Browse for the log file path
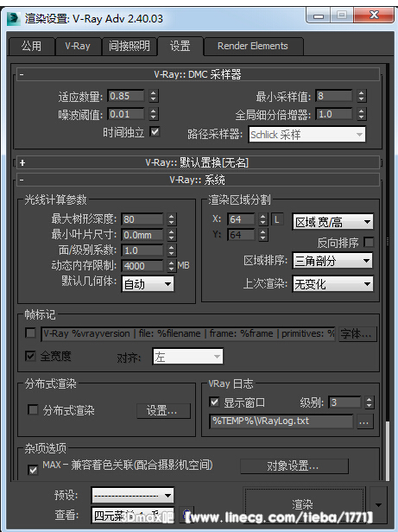This screenshot has height=532, width=398. [365, 422]
